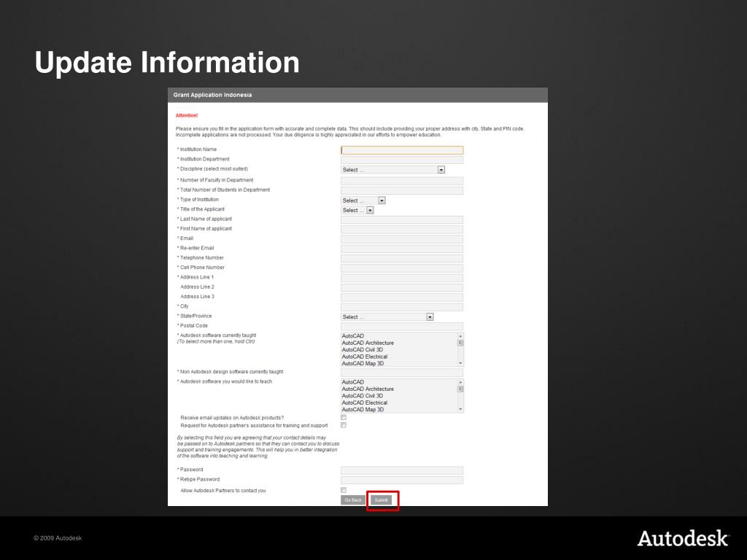This screenshot has width=747, height=560.
Task: Open Type of Institution dropdown
Action: coord(363,201)
